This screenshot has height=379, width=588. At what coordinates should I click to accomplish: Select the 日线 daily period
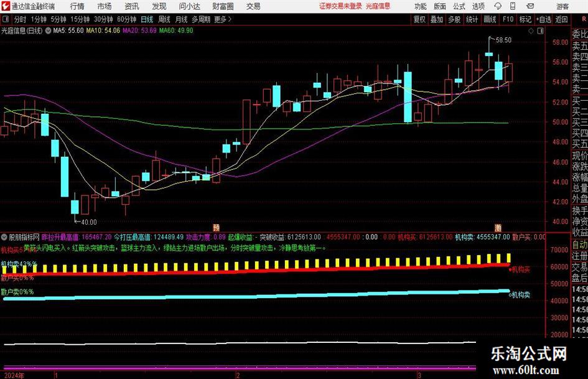[x=147, y=19]
